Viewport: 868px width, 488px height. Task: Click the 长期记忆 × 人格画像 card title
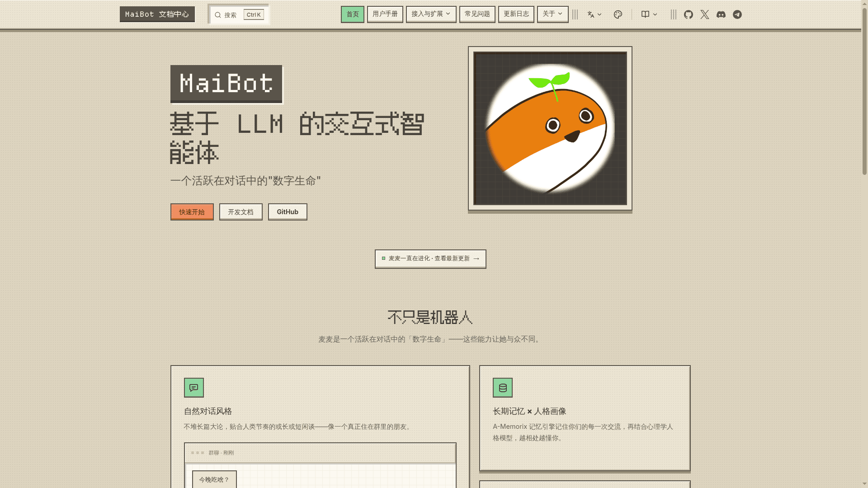[x=529, y=411]
